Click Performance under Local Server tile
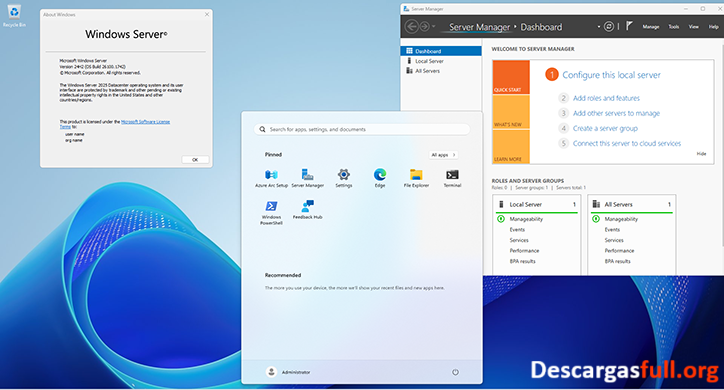Viewport: 724px width, 390px height. (524, 251)
